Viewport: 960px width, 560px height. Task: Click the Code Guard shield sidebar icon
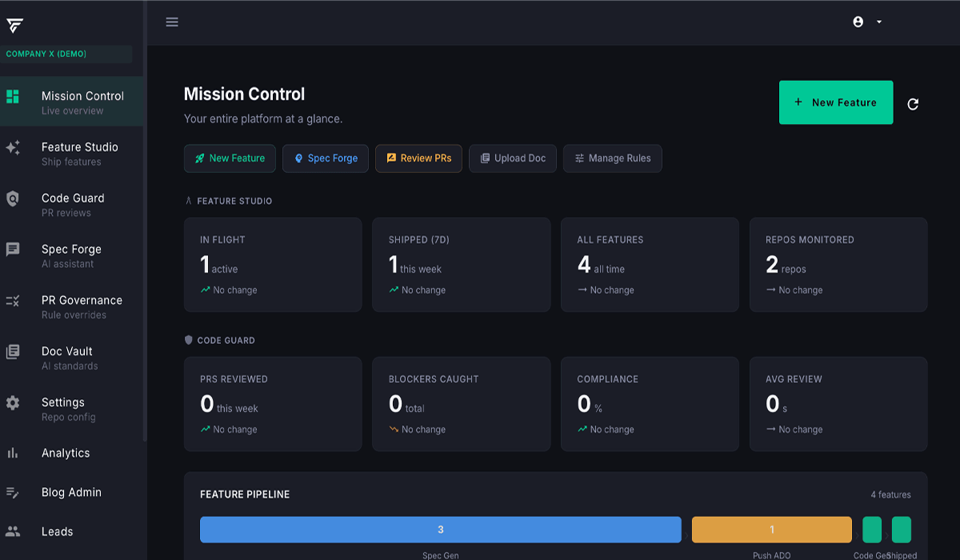point(13,199)
